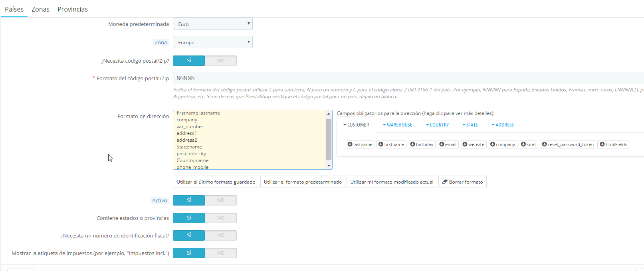Click the address format scrollbar thumb

[x=329, y=139]
